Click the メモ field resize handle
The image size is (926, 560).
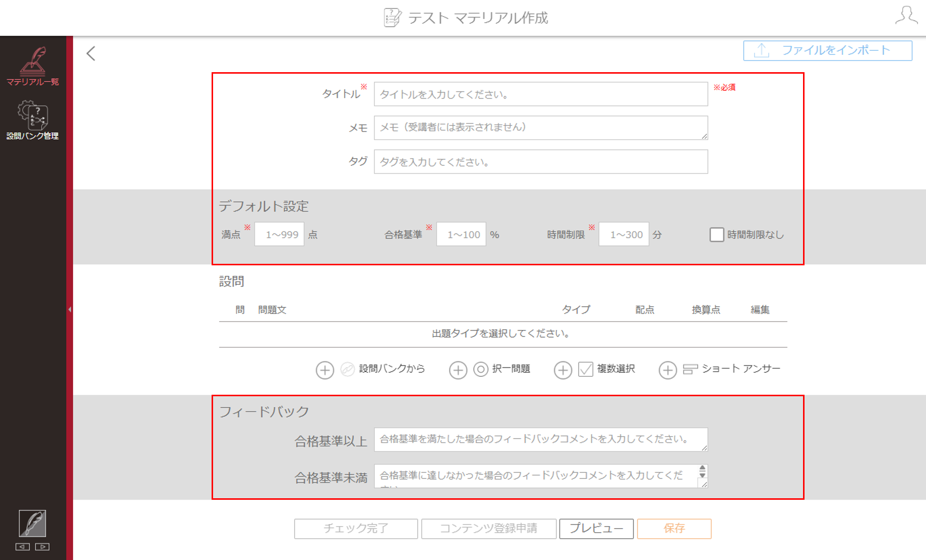(x=704, y=136)
